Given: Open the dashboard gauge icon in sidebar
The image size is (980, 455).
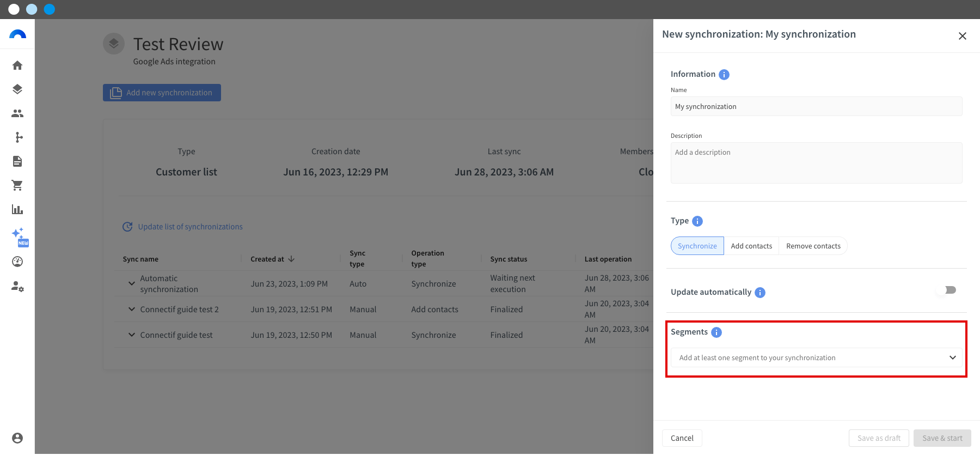Looking at the screenshot, I should point(17,262).
